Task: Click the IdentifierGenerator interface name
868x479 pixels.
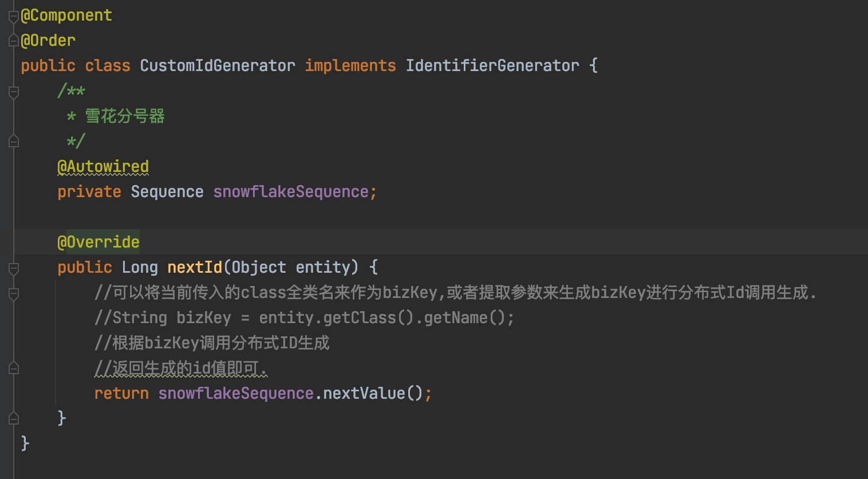Action: pos(492,66)
